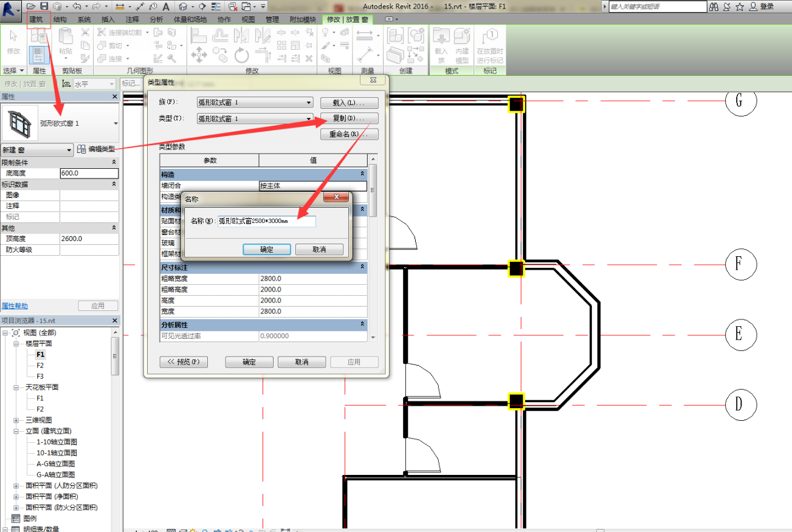This screenshot has height=532, width=792.
Task: Open the 水平 option dropdown in options bar
Action: (x=94, y=84)
